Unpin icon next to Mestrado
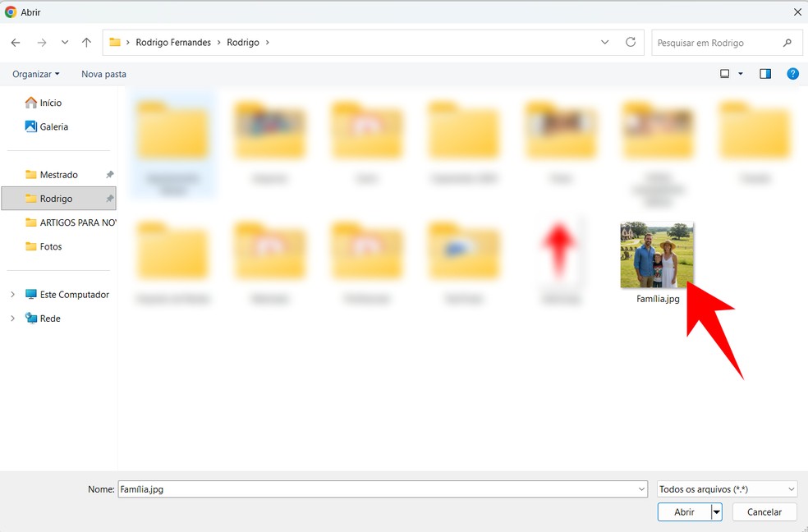Viewport: 808px width, 532px height. (x=109, y=175)
